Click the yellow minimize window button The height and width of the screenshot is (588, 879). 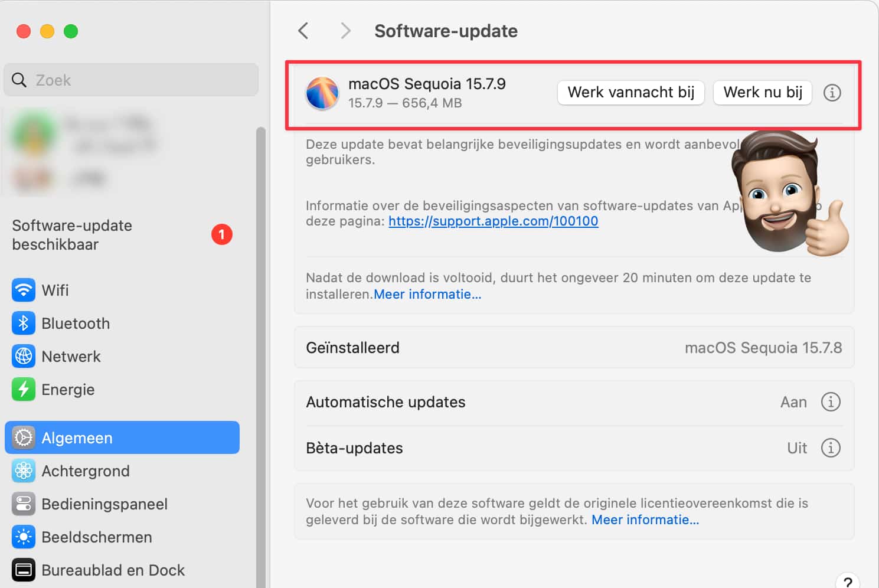coord(47,31)
